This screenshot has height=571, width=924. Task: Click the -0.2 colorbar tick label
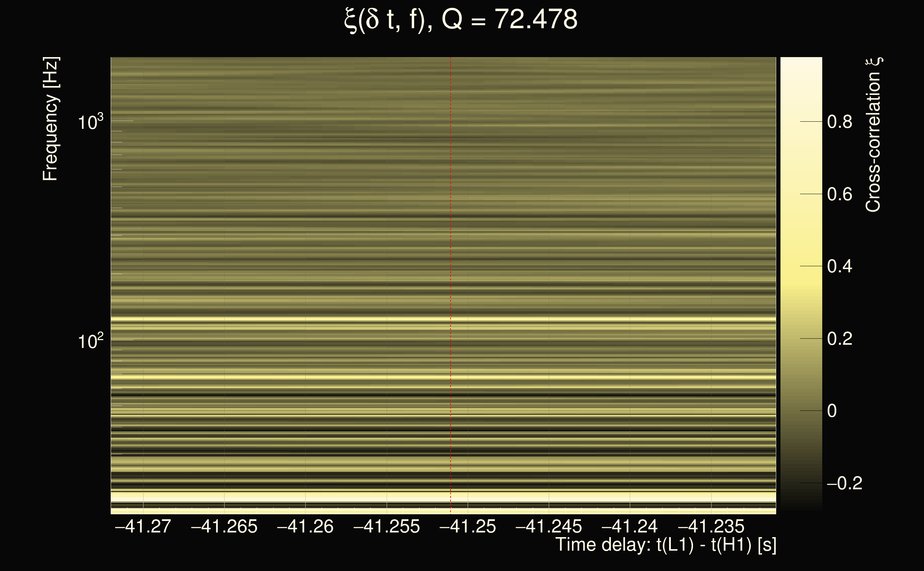click(x=844, y=483)
